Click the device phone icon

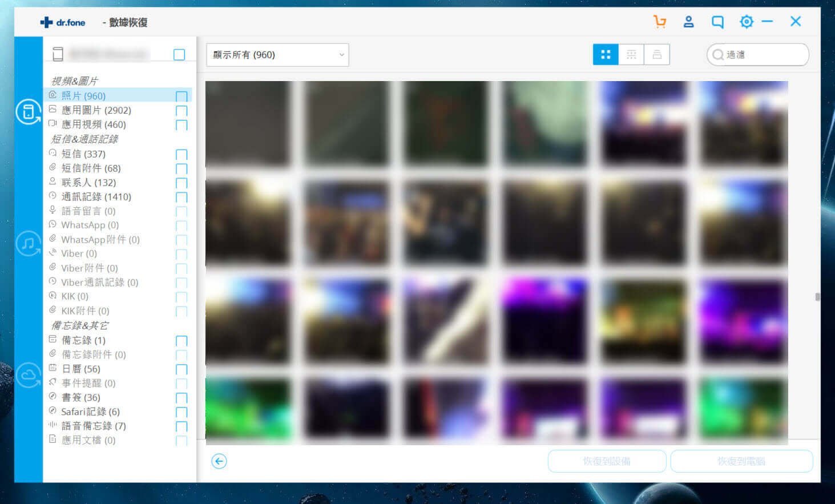point(58,54)
